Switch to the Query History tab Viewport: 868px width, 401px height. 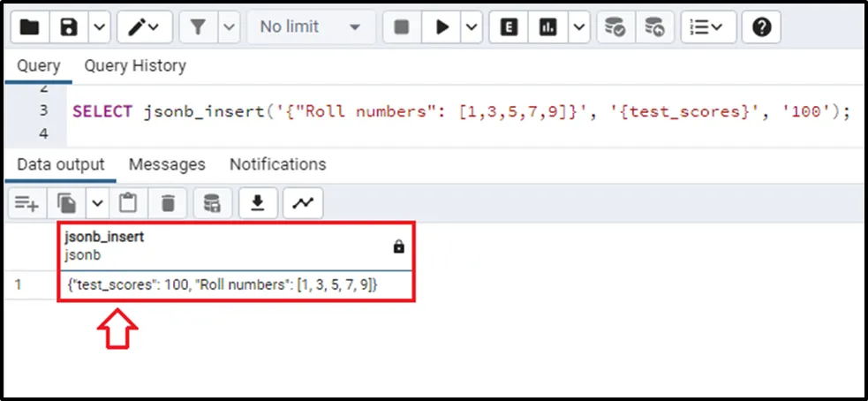135,66
